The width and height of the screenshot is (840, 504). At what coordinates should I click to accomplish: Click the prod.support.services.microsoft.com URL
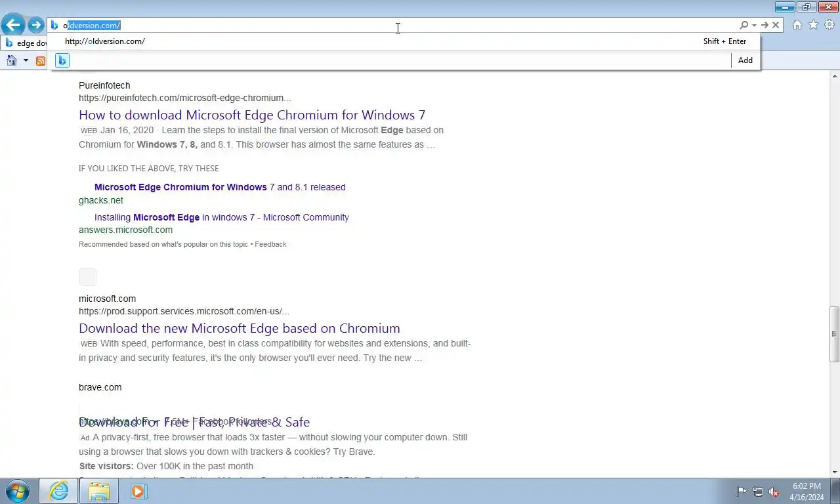coord(184,311)
